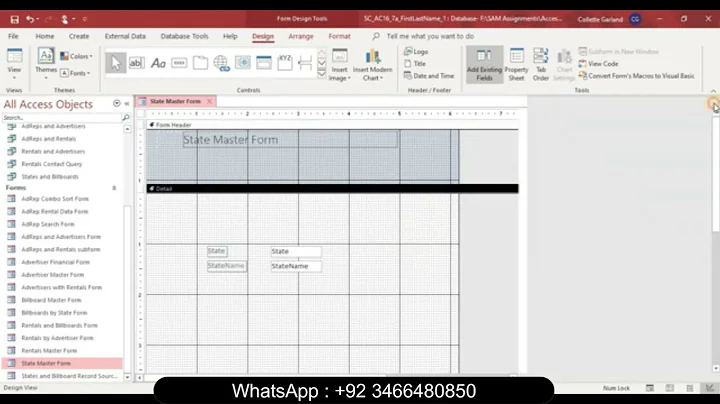Viewport: 720px width, 404px height.
Task: Select the Button control
Action: [179, 63]
